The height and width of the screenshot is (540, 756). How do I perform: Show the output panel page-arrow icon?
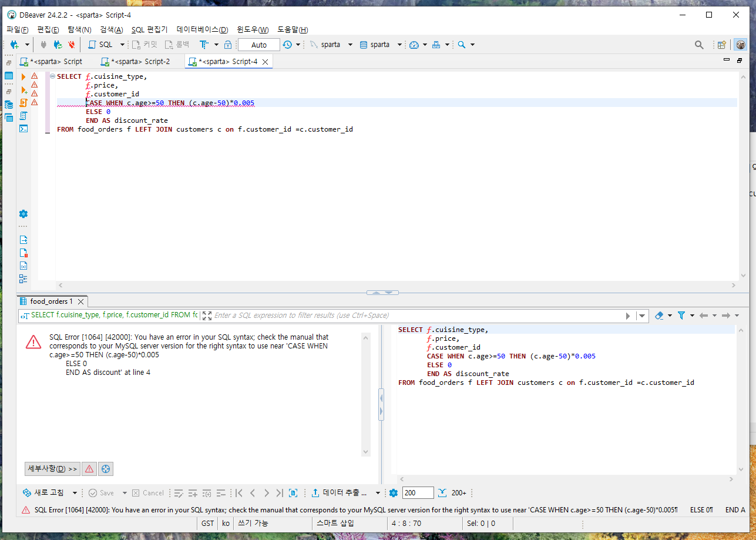click(x=23, y=240)
